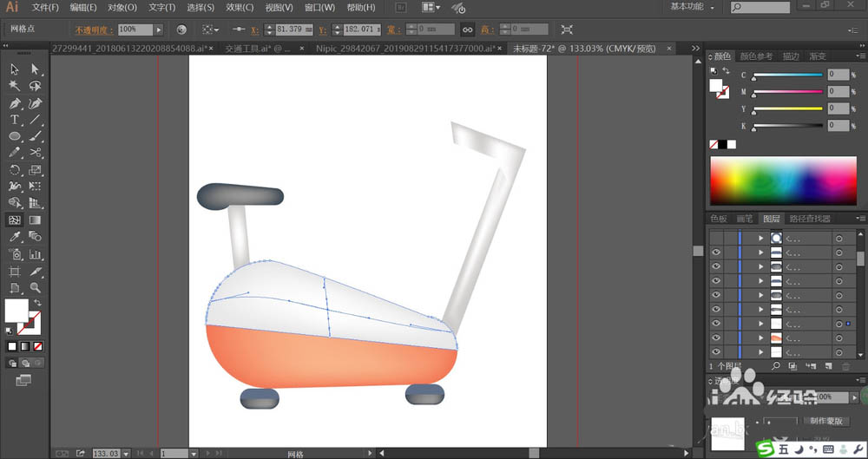Set fill to Color mode button
This screenshot has width=868, height=459.
(12, 346)
